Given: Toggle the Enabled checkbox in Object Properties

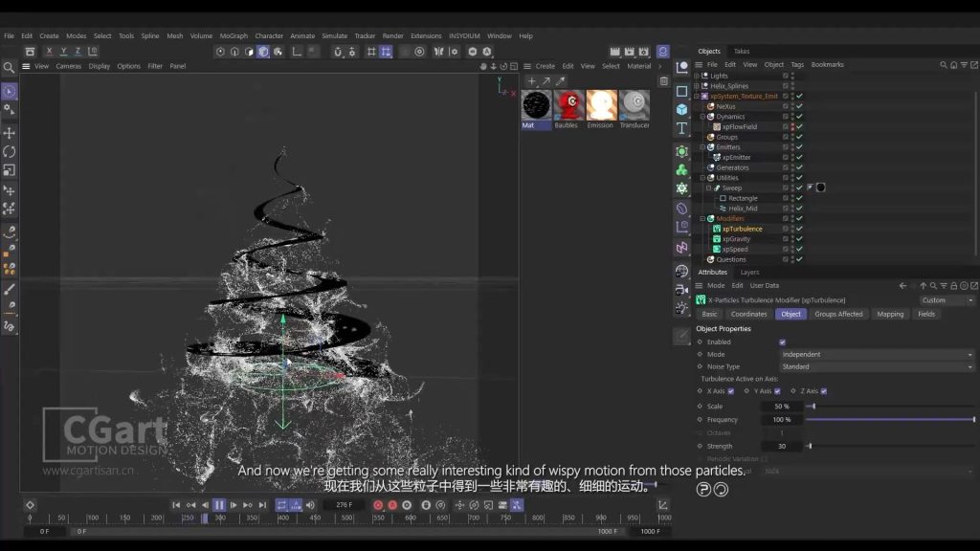Looking at the screenshot, I should tap(783, 342).
